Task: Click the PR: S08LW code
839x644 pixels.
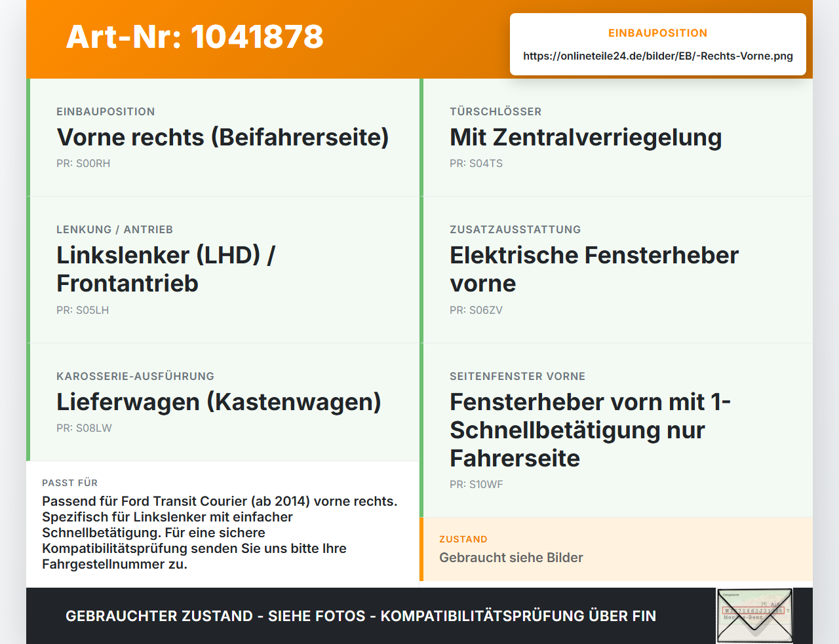Action: (84, 428)
